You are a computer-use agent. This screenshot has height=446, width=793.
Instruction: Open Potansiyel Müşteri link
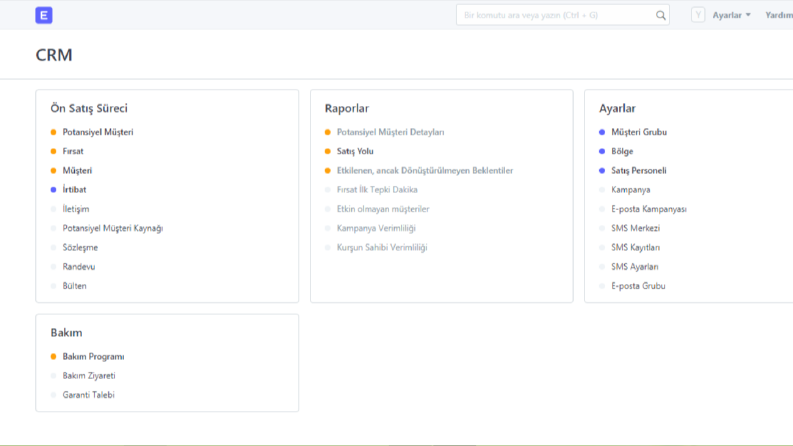(x=98, y=132)
